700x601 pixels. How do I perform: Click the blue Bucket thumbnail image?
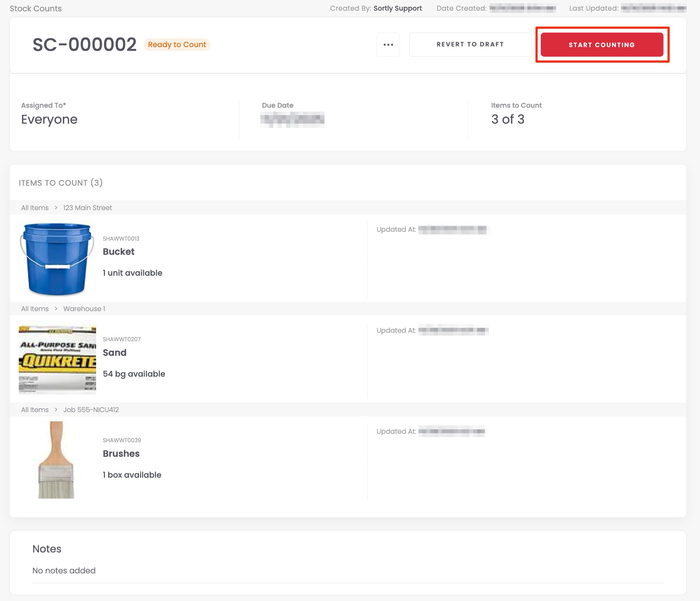(x=57, y=259)
